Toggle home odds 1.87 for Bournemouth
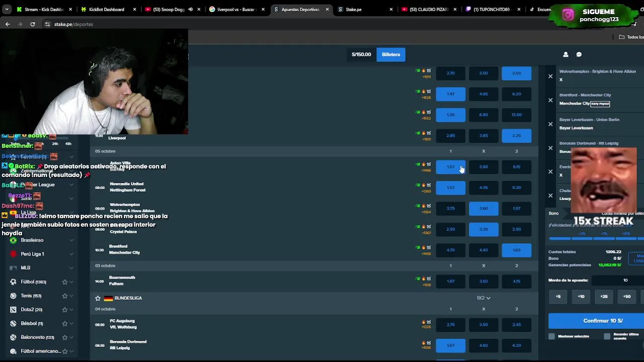The width and height of the screenshot is (644, 362). point(450,281)
